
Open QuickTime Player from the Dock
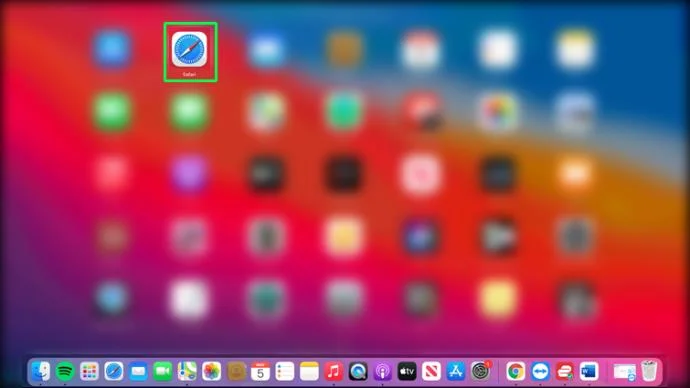(358, 372)
